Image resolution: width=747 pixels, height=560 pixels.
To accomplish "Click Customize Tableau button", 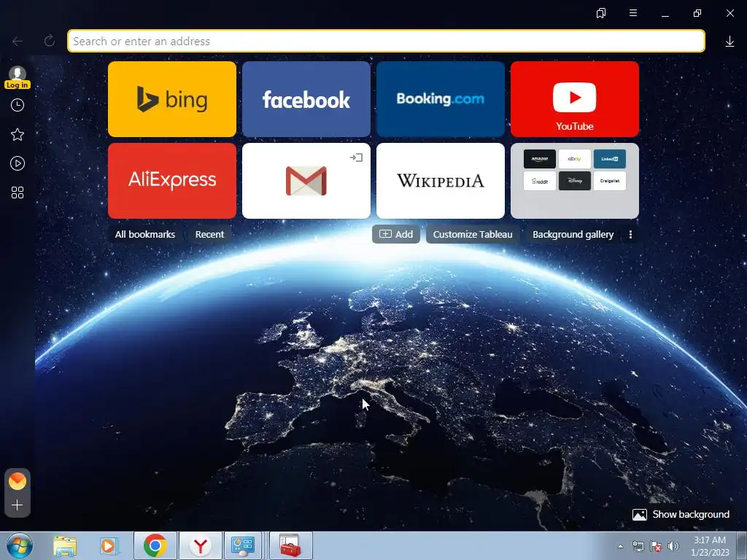I will click(x=473, y=234).
